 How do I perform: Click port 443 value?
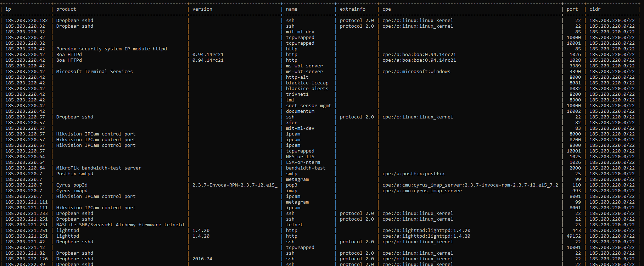click(577, 231)
